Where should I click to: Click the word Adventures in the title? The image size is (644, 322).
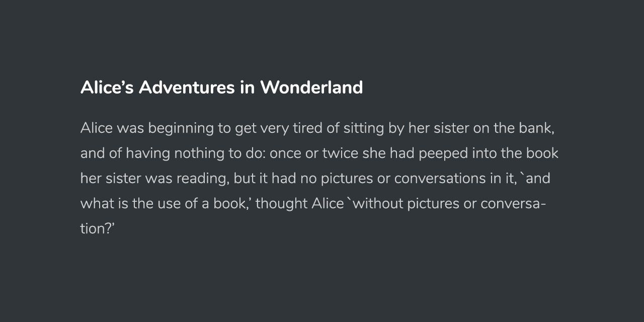(187, 88)
